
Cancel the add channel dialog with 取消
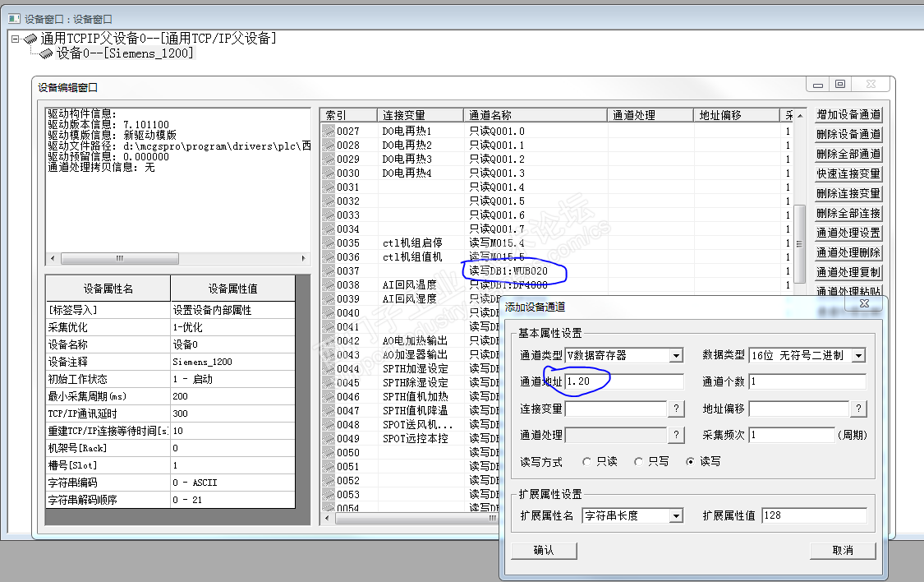[x=843, y=551]
